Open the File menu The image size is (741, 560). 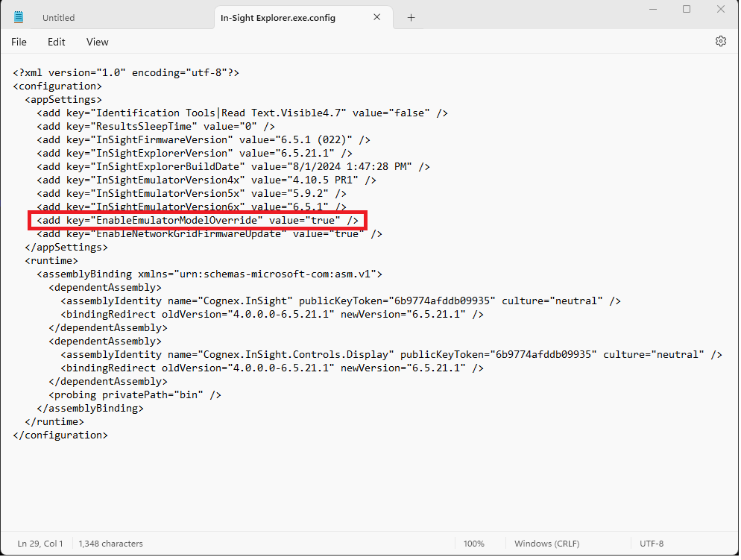(x=19, y=43)
